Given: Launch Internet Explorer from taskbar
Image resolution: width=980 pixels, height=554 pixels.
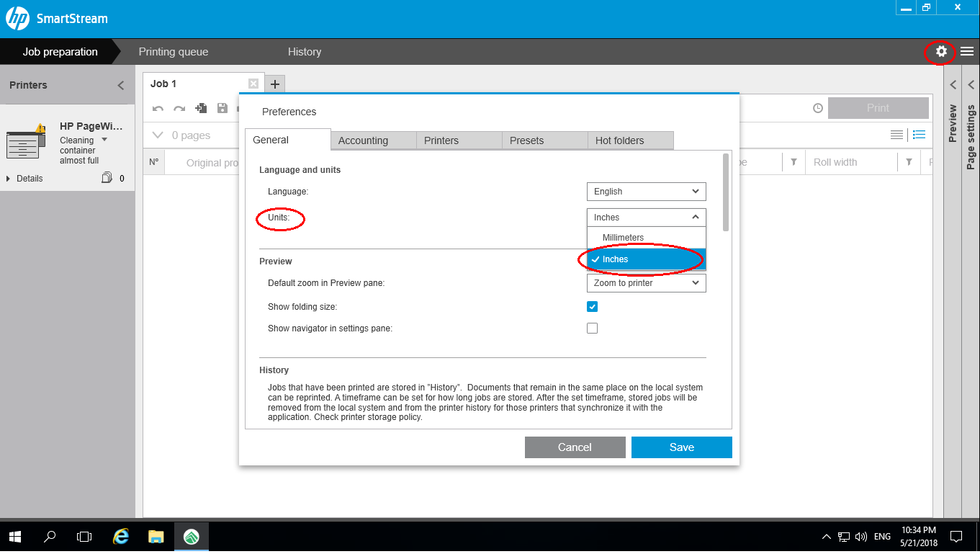Looking at the screenshot, I should [121, 537].
